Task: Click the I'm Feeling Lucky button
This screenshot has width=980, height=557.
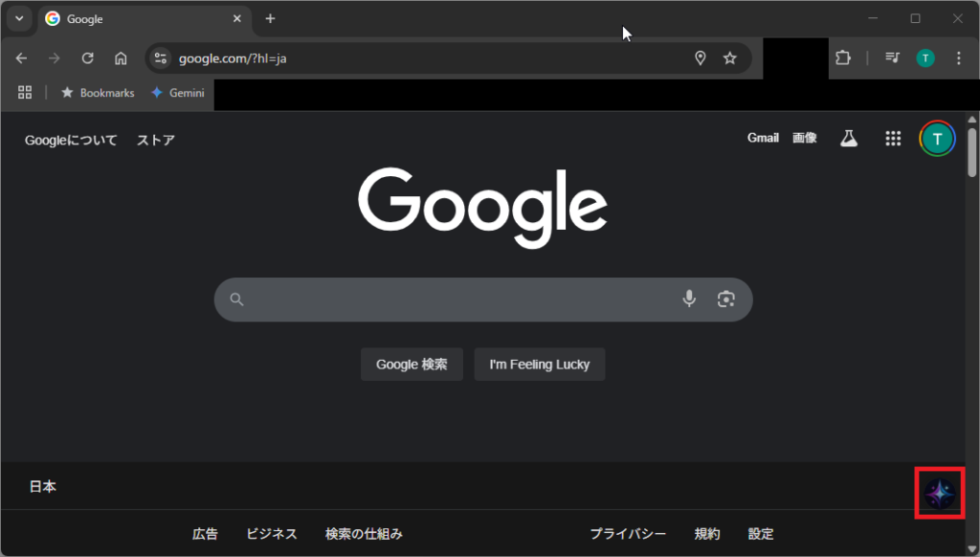Action: pos(540,365)
